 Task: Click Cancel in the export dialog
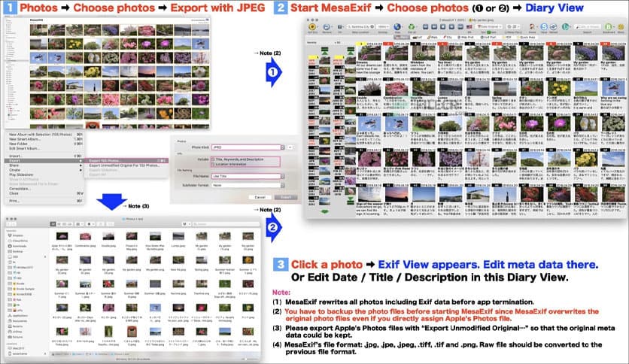click(260, 197)
